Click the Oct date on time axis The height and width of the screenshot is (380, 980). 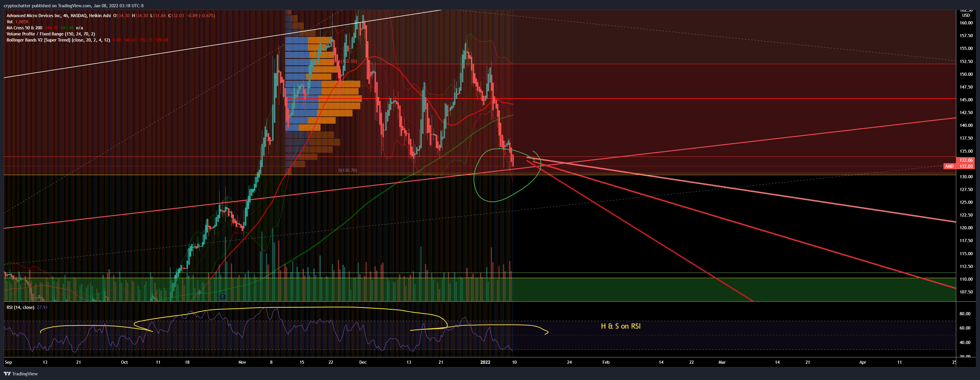(x=124, y=362)
